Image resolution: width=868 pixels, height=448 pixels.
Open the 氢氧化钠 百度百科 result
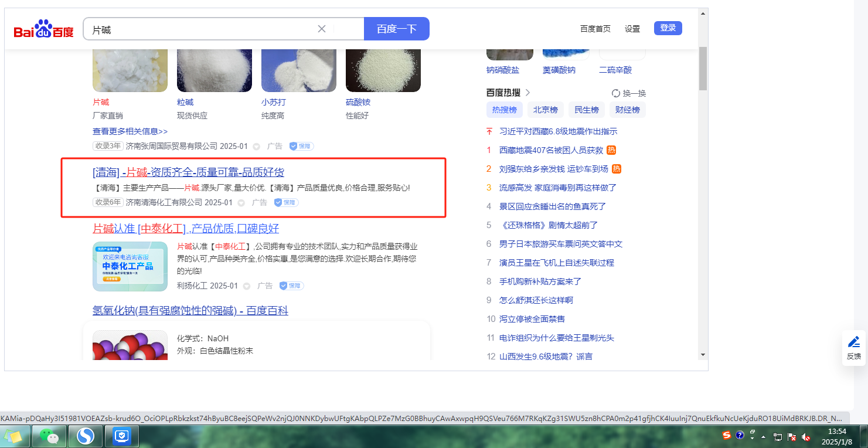coord(190,310)
